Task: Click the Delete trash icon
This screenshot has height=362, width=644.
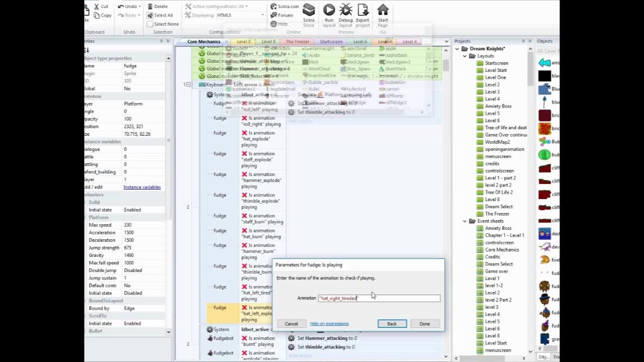Action: [150, 7]
